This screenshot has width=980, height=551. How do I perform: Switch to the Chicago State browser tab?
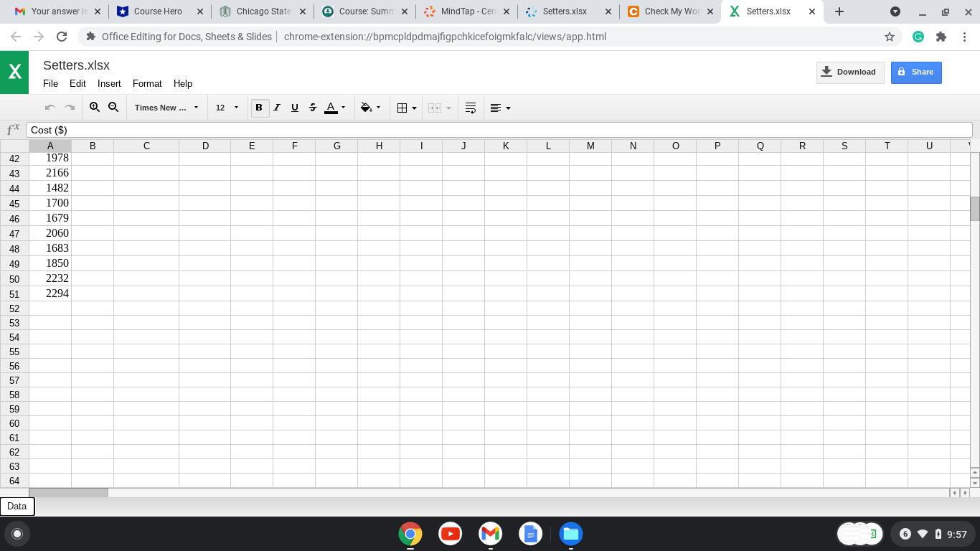pos(263,11)
